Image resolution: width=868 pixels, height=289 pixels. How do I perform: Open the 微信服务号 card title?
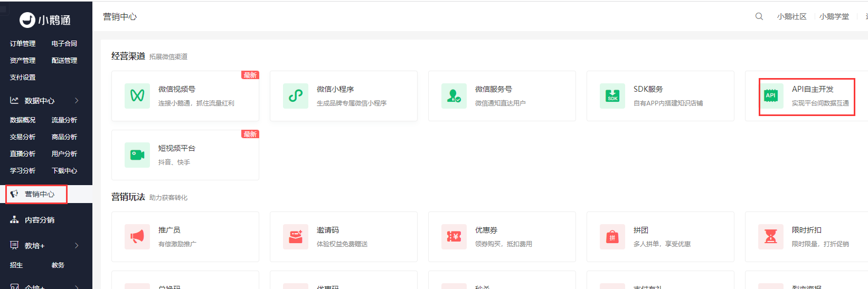coord(494,89)
